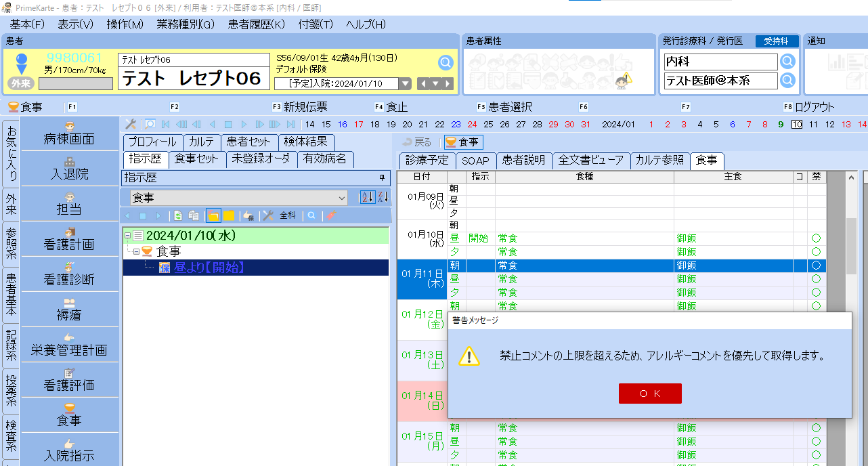The width and height of the screenshot is (868, 466).
Task: Click the wrench icon next to 全科
Action: tap(268, 215)
